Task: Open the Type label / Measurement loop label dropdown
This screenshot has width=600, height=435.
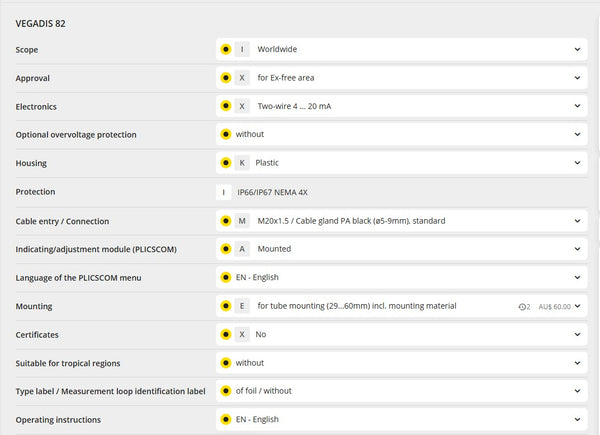Action: tap(577, 391)
